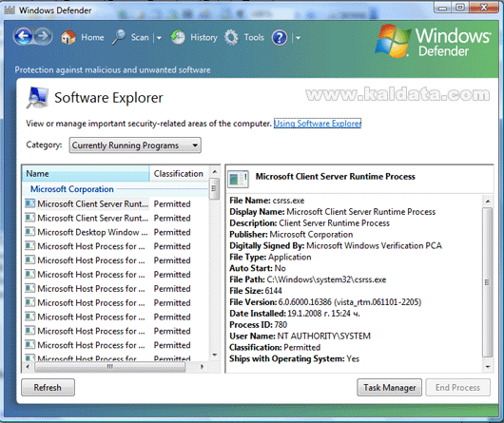Image resolution: width=504 pixels, height=423 pixels.
Task: Select the Scan menu label
Action: tap(140, 37)
